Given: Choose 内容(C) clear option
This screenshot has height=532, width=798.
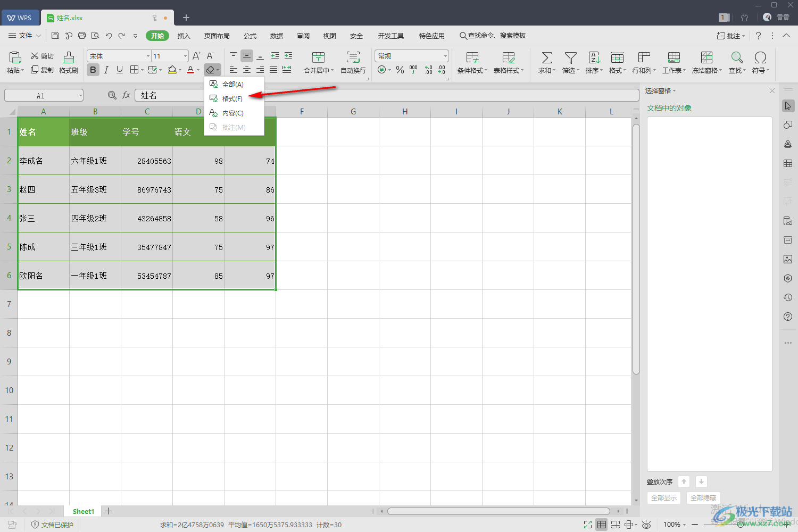Looking at the screenshot, I should tap(234, 113).
